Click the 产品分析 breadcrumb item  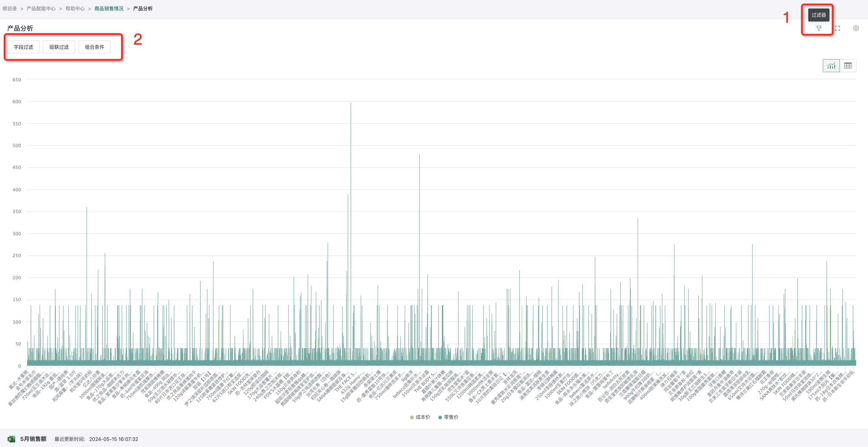click(143, 8)
